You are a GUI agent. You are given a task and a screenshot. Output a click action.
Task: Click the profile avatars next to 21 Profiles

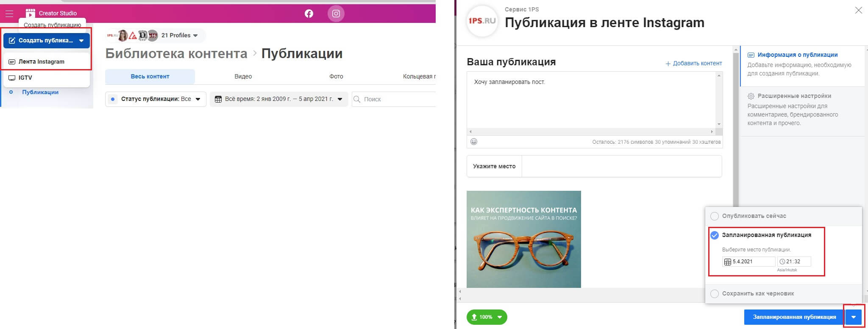coord(132,36)
